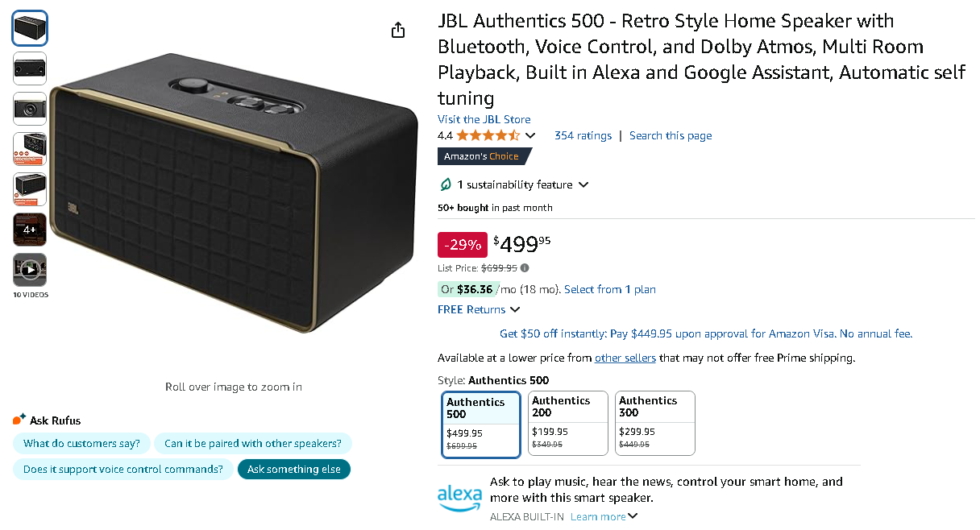
Task: Open the Visit the JBL Store link
Action: pyautogui.click(x=484, y=118)
